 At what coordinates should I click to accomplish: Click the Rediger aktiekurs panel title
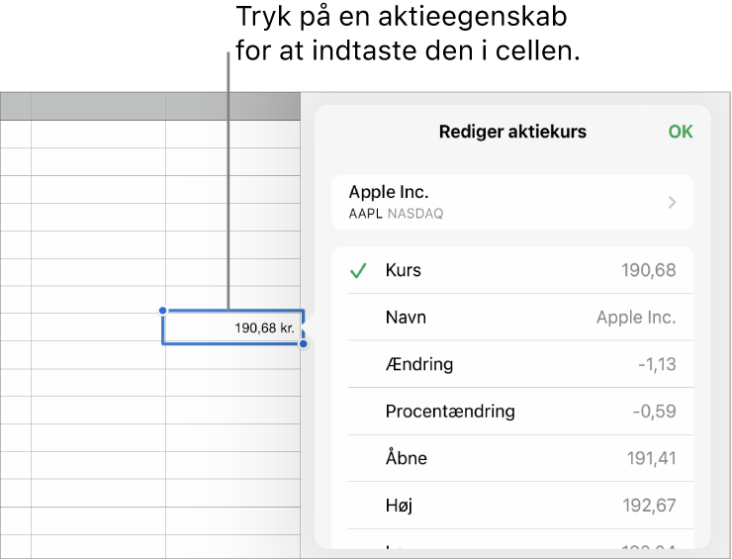click(512, 132)
